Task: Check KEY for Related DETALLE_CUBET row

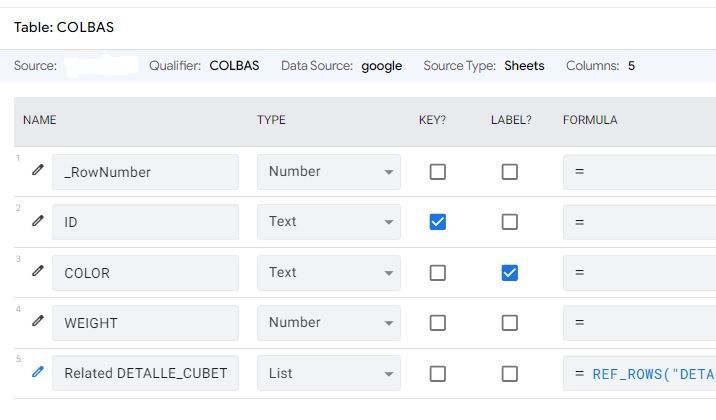Action: pos(437,374)
